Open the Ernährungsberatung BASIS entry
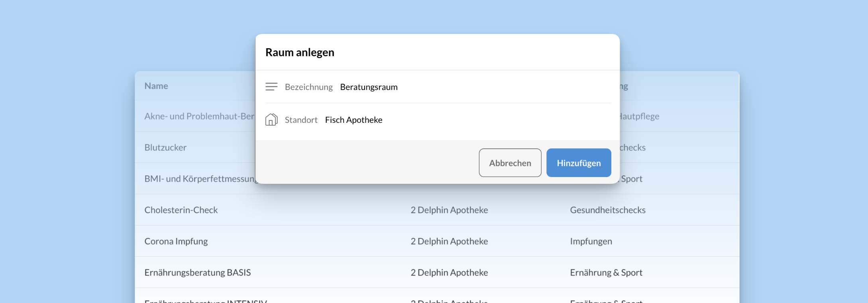 coord(198,272)
